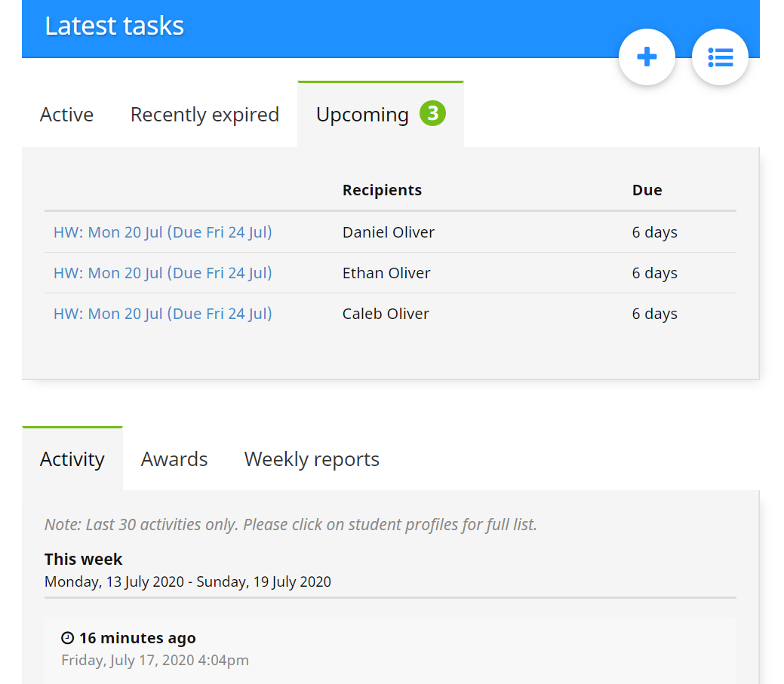Open the Recently expired tab
This screenshot has width=784, height=684.
pos(204,115)
